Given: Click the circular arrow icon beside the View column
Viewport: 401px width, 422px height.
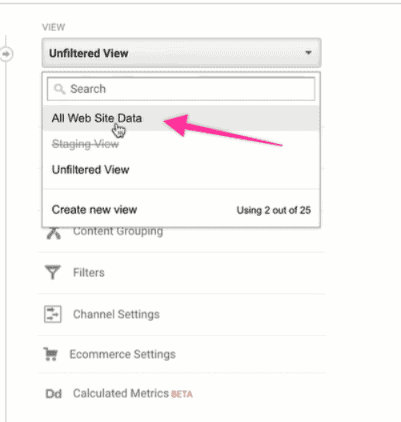Looking at the screenshot, I should [x=6, y=54].
